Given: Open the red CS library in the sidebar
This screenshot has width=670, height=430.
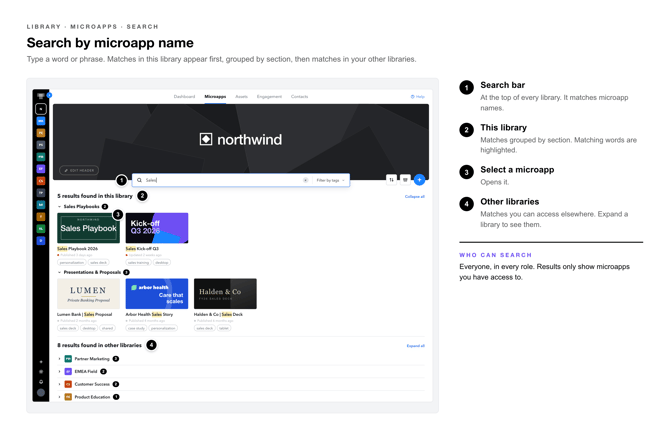Looking at the screenshot, I should click(41, 181).
